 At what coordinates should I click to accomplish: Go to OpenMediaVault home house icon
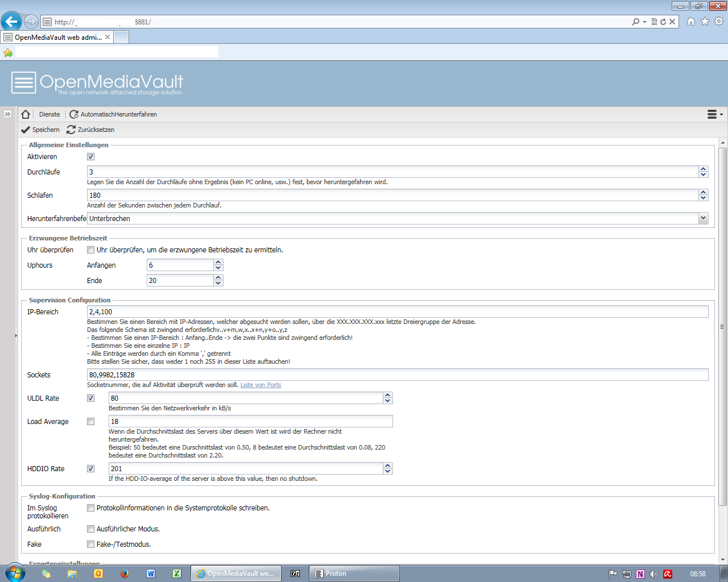(26, 114)
